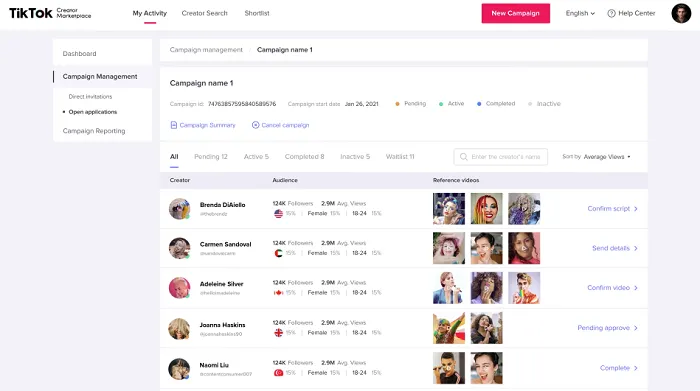Viewport: 700px width, 391px height.
Task: Click the blue Completed status dot
Action: coord(479,104)
